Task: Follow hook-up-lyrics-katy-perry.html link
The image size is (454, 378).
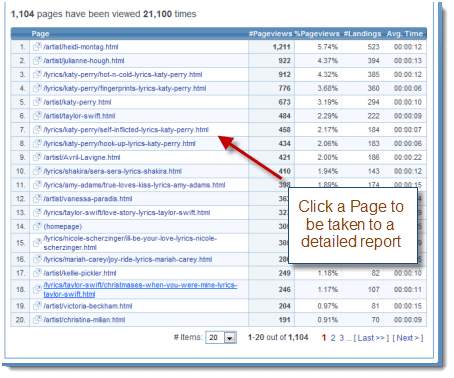Action: click(119, 144)
